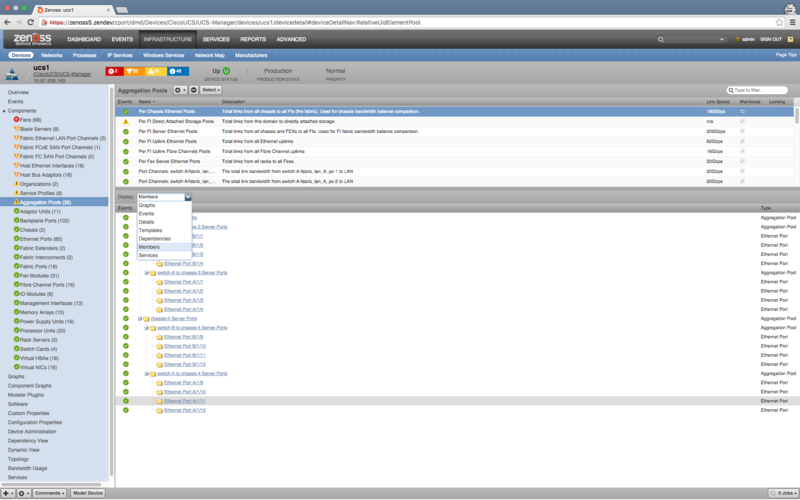Click the browser reload icon
This screenshot has width=800, height=500.
[30, 22]
